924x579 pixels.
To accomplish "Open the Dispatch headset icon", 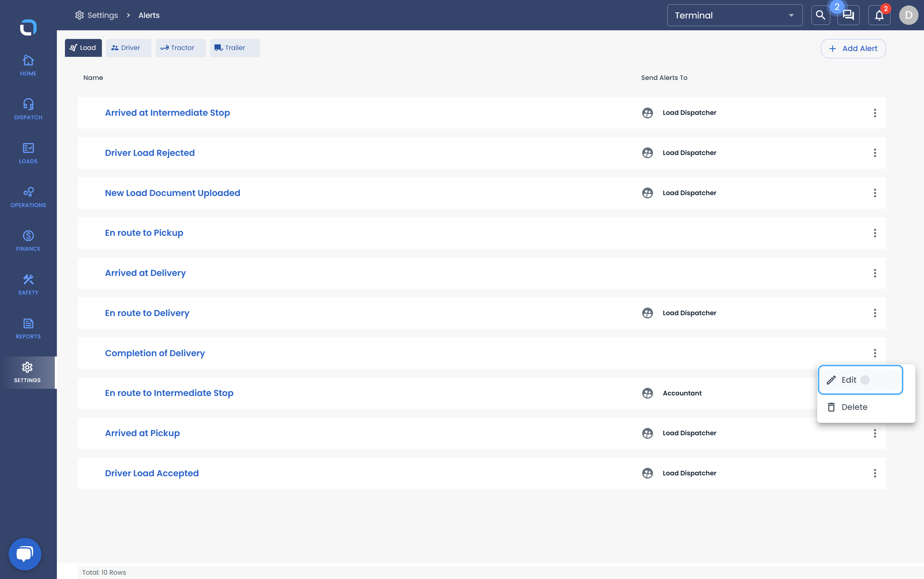I will coord(28,104).
